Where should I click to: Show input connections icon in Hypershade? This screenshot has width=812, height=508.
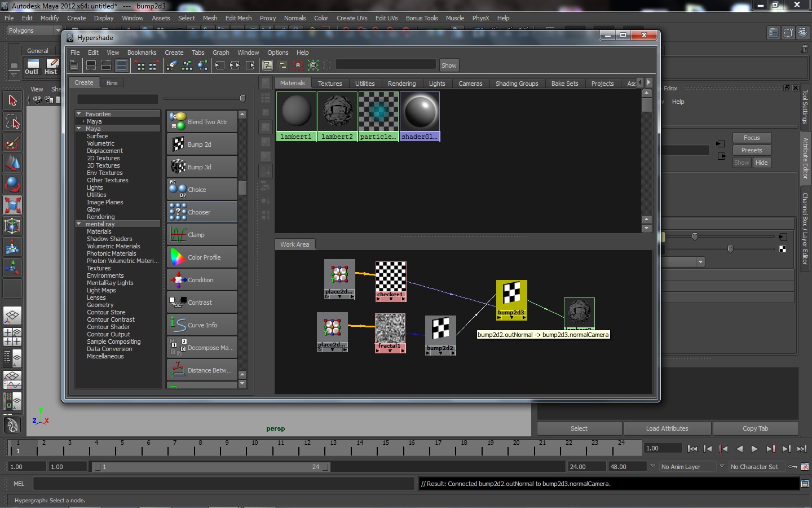pyautogui.click(x=220, y=65)
